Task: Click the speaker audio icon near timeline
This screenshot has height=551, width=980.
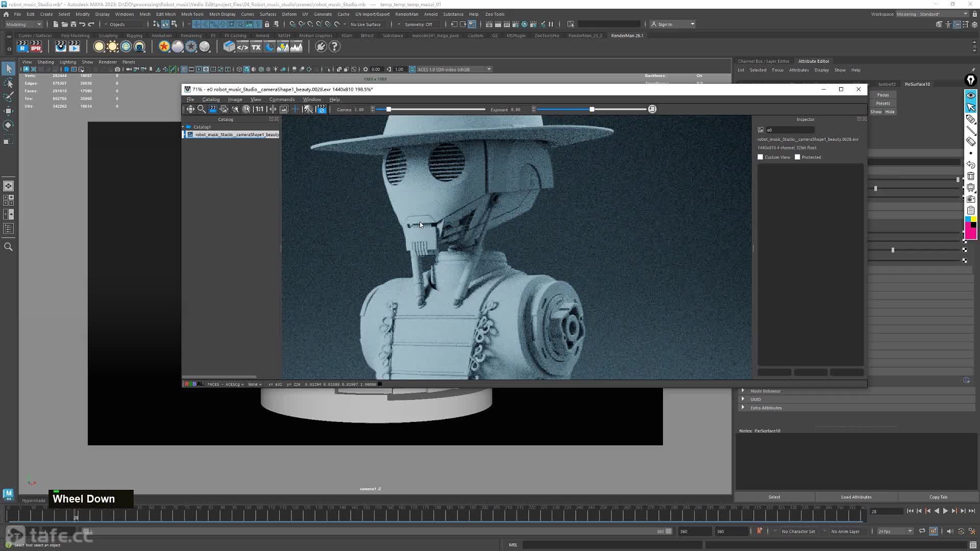Action: point(949,531)
